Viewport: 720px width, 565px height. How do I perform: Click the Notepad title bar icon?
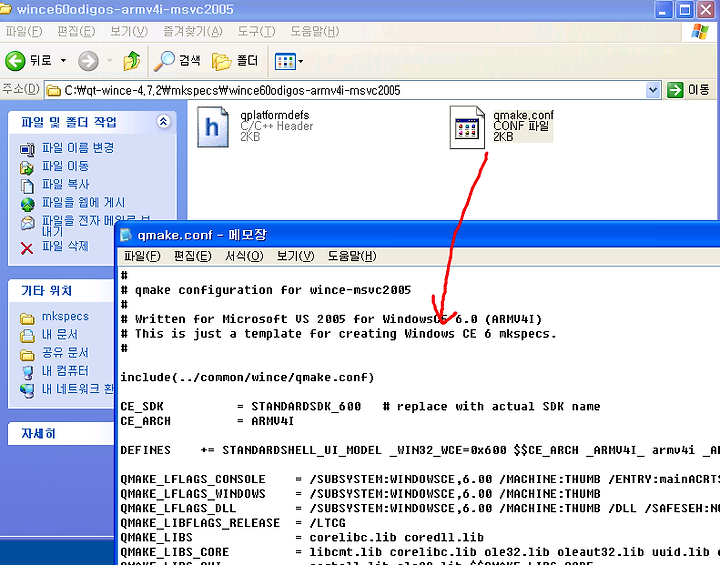coord(126,235)
